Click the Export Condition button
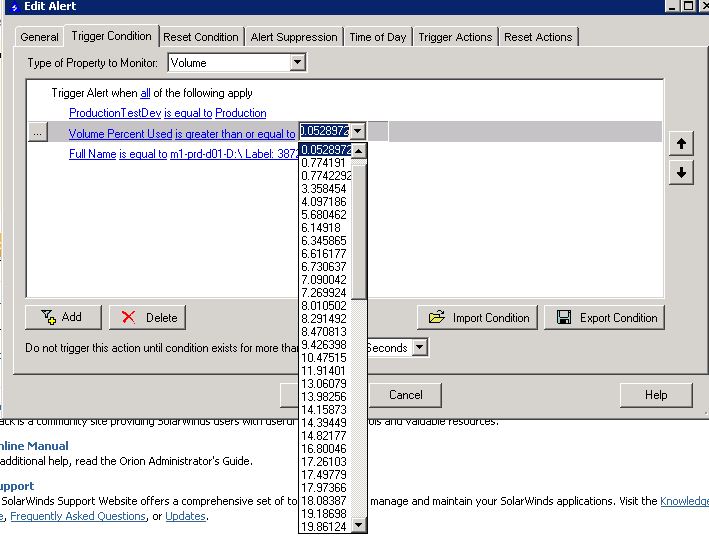This screenshot has width=709, height=538. click(604, 317)
